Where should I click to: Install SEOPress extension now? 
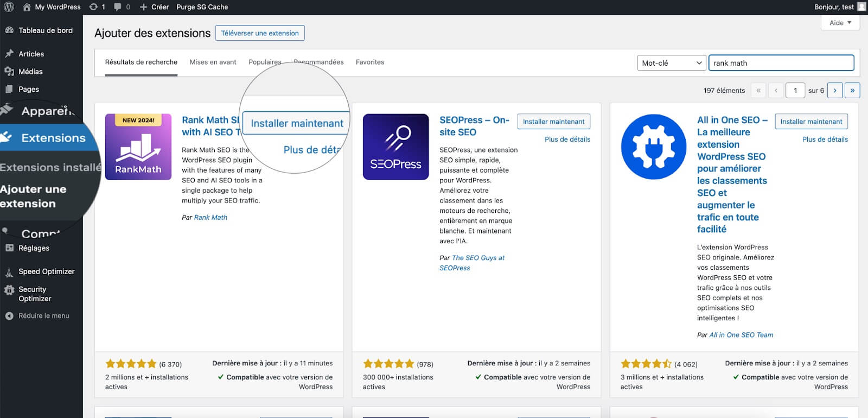pyautogui.click(x=553, y=122)
